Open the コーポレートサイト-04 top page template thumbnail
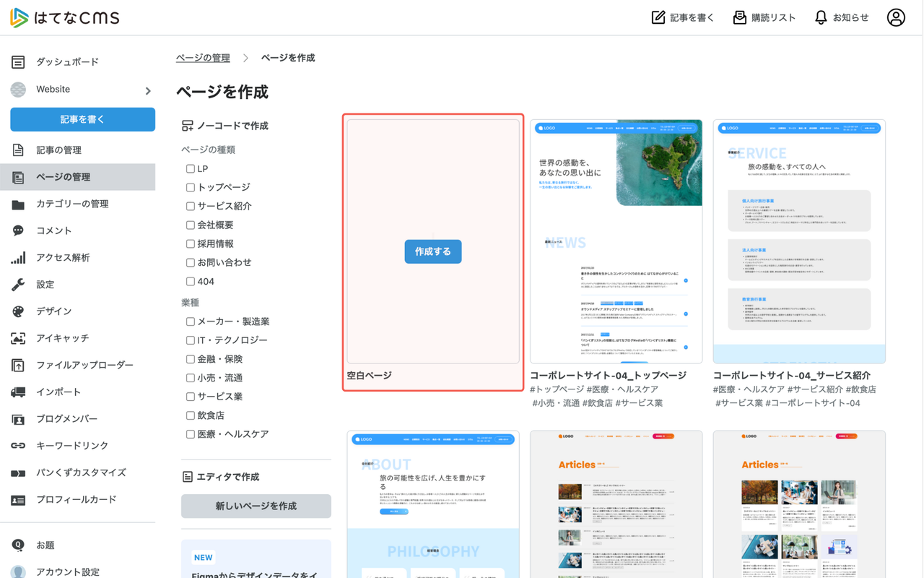The image size is (924, 578). coord(616,240)
